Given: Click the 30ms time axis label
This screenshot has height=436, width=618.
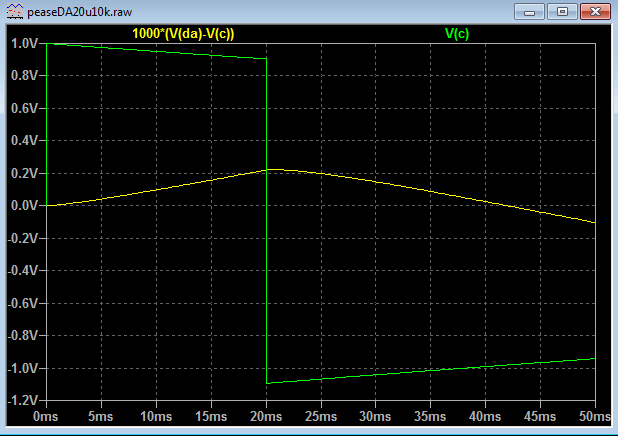Looking at the screenshot, I should click(375, 417).
